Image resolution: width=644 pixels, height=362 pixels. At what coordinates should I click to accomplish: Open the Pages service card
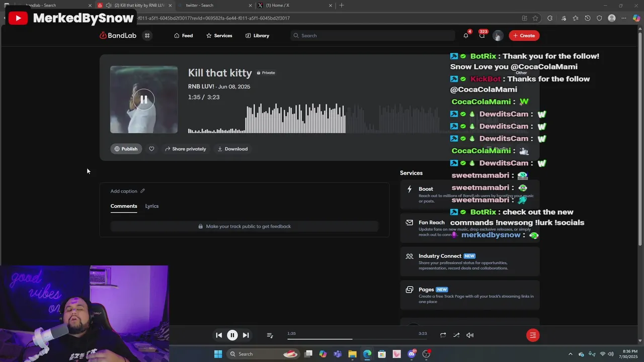pos(470,295)
